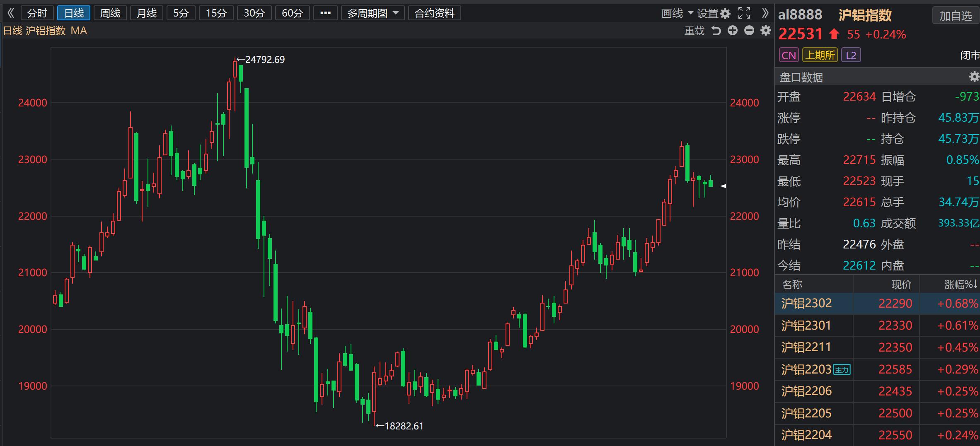The height and width of the screenshot is (446, 980).
Task: Toggle fullscreen chart icon
Action: coord(744,13)
